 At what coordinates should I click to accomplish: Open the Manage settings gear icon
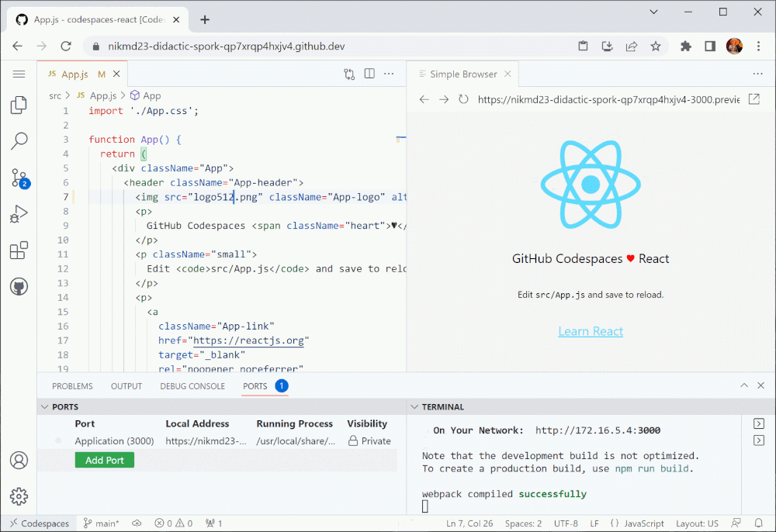coord(19,496)
